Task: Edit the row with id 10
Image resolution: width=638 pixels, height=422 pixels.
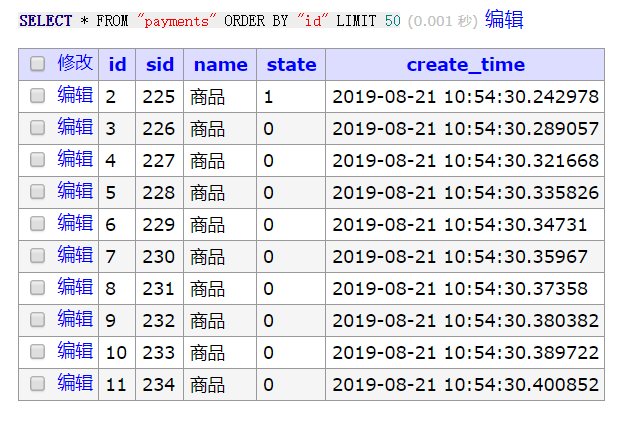Action: tap(75, 351)
